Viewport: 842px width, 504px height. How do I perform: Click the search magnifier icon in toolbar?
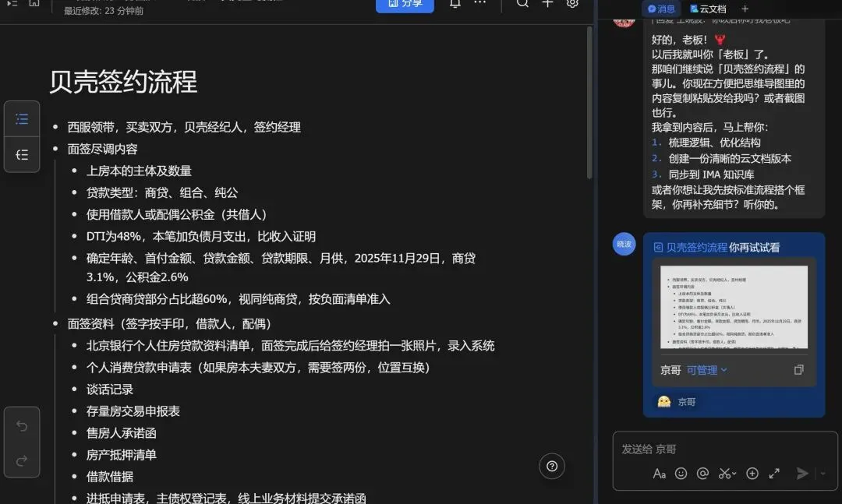[522, 4]
